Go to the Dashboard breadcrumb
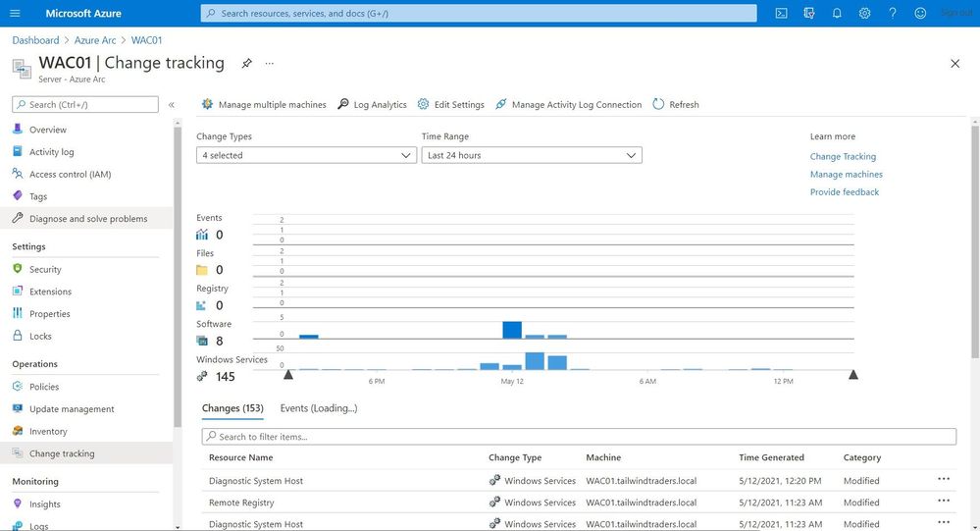Screen dimensions: 980x531 pyautogui.click(x=35, y=40)
